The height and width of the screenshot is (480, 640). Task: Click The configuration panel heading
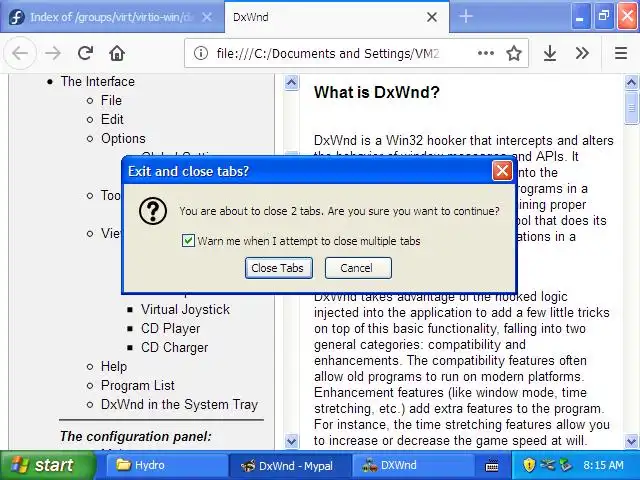point(136,436)
